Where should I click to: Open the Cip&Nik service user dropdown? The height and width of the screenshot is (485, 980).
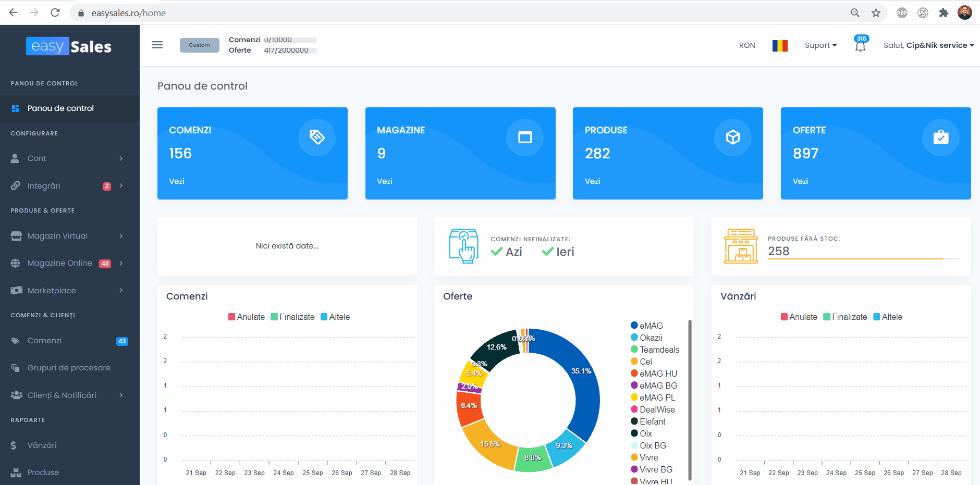[x=928, y=45]
